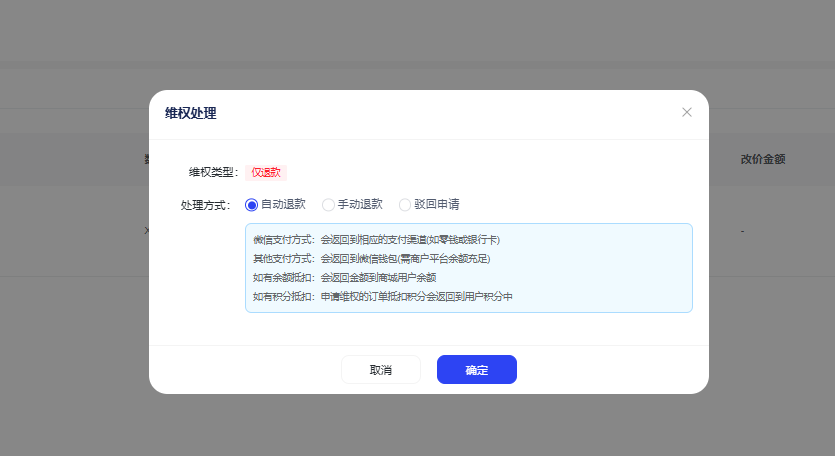
Task: Confirm with the 确定 button
Action: coord(476,370)
